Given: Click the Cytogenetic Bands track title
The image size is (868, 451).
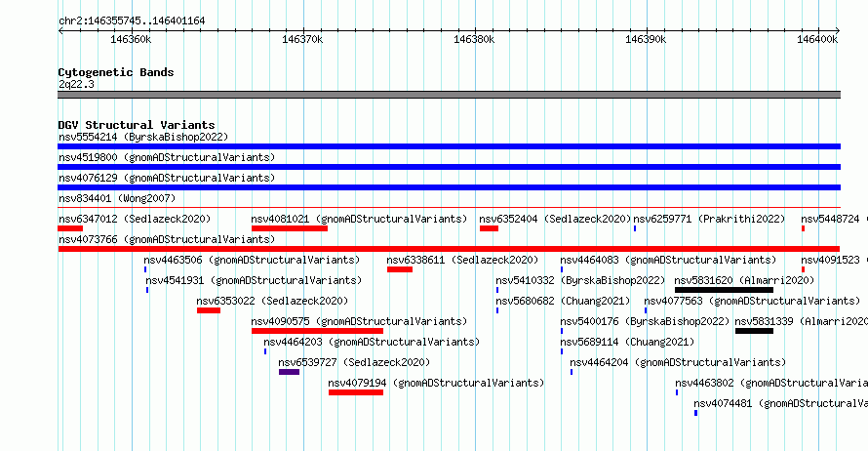Looking at the screenshot, I should click(116, 72).
